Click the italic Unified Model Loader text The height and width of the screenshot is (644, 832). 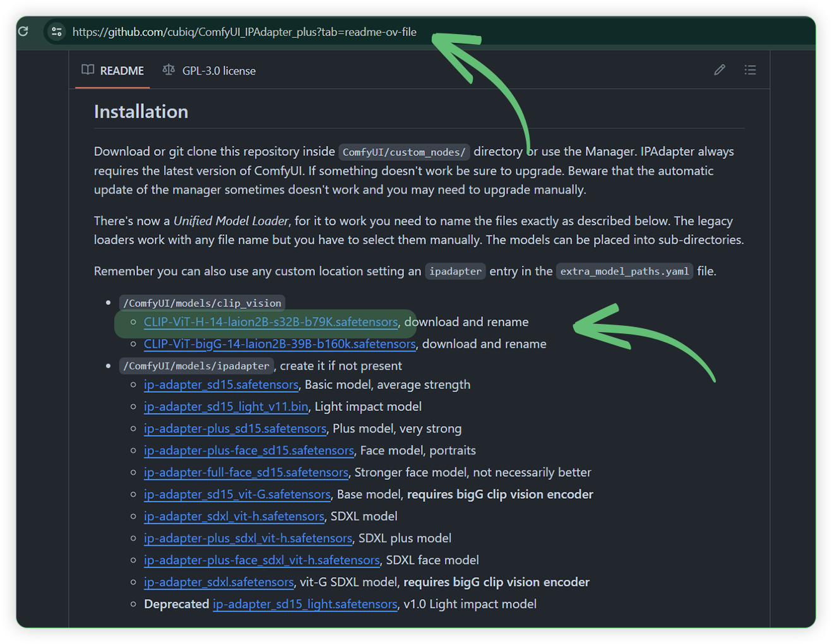pos(231,221)
